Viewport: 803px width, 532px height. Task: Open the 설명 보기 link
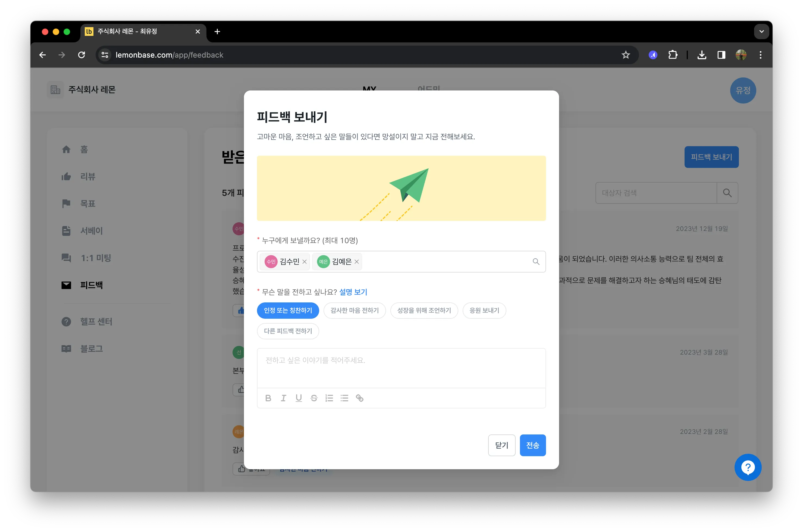353,292
